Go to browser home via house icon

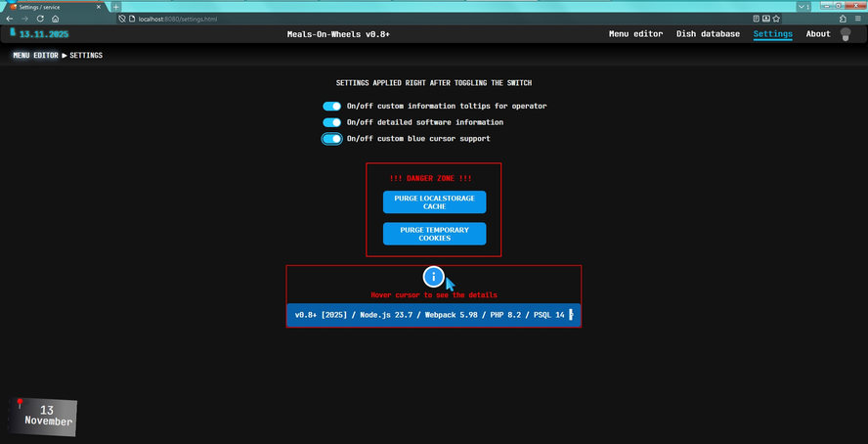[x=56, y=19]
